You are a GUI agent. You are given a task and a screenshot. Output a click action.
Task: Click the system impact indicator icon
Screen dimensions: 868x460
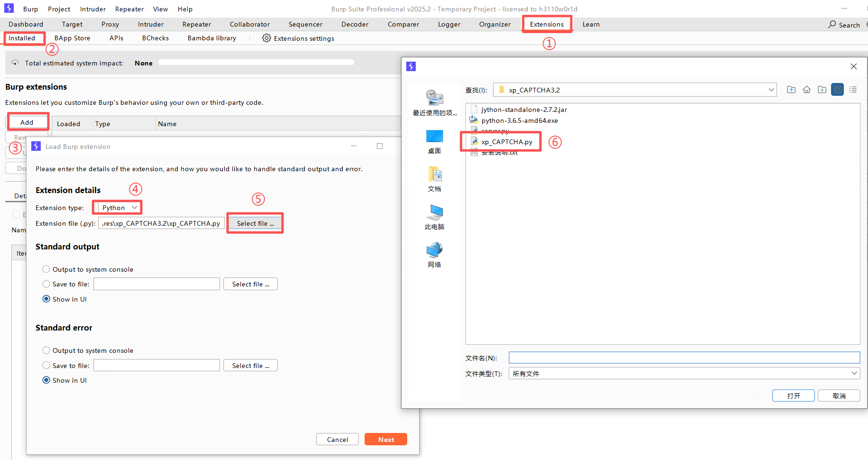16,63
